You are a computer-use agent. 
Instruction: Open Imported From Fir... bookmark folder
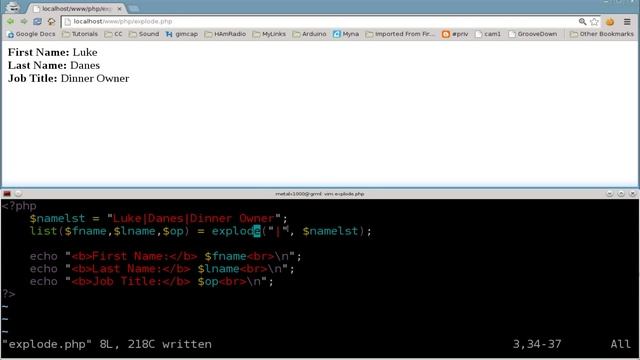[400, 34]
